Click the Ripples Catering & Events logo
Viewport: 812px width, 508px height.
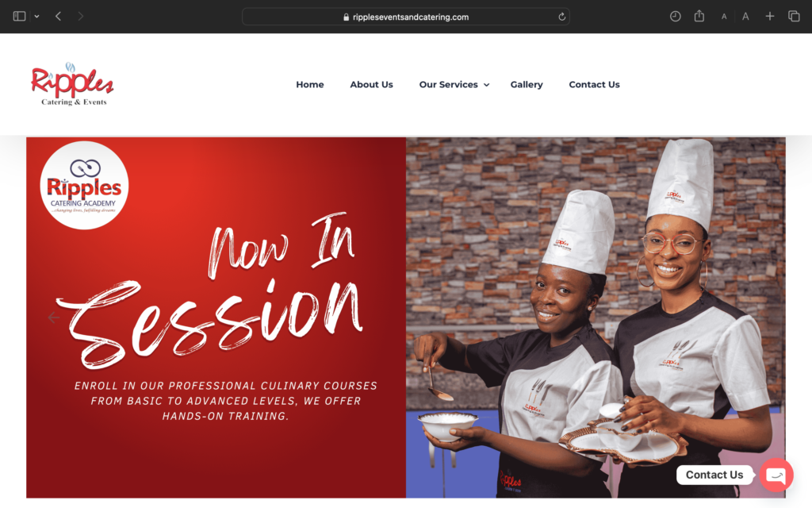(72, 84)
